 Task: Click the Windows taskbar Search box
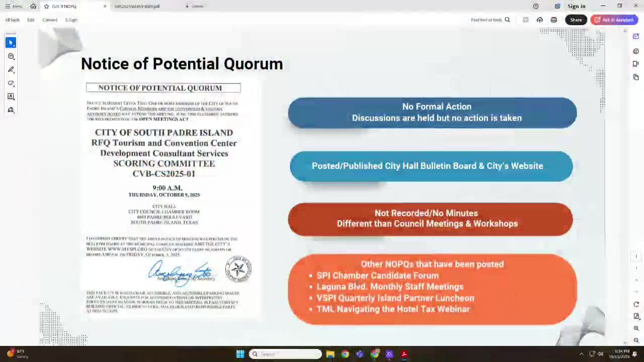click(285, 354)
